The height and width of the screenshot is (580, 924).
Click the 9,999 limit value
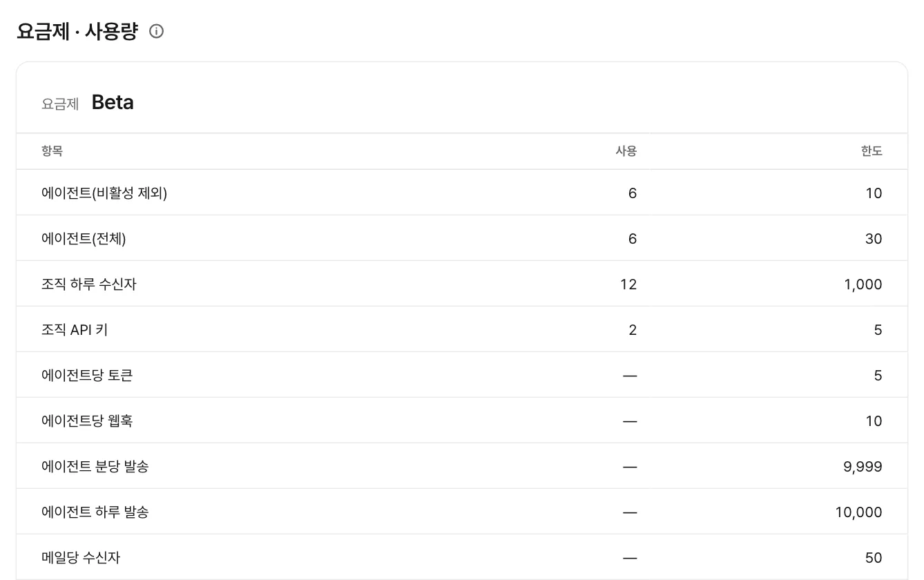[863, 467]
